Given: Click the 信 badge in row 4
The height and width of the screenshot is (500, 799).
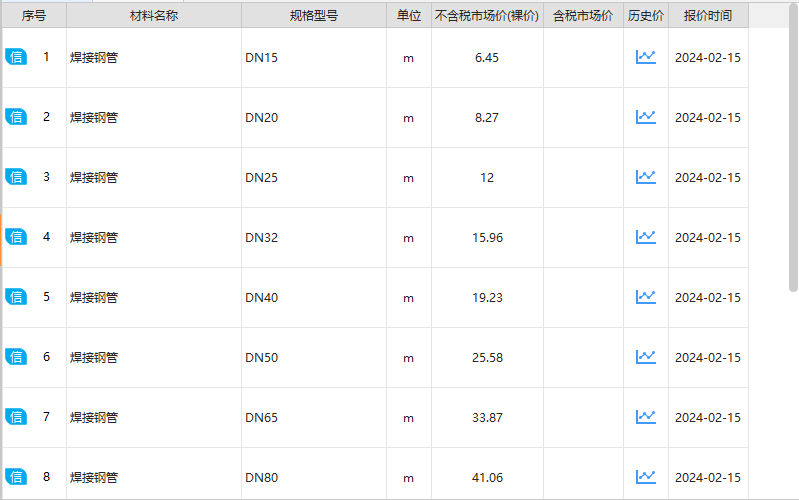Looking at the screenshot, I should pyautogui.click(x=16, y=237).
